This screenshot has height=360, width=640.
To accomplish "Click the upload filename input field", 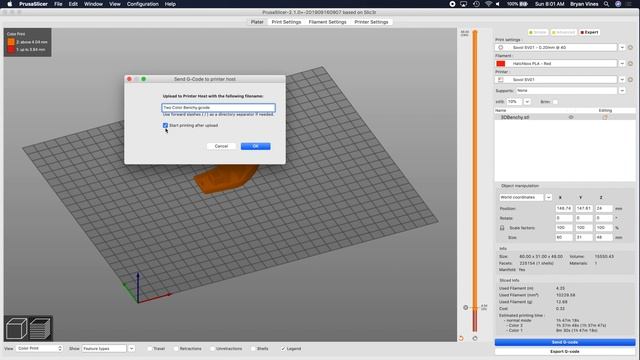I will coord(218,107).
